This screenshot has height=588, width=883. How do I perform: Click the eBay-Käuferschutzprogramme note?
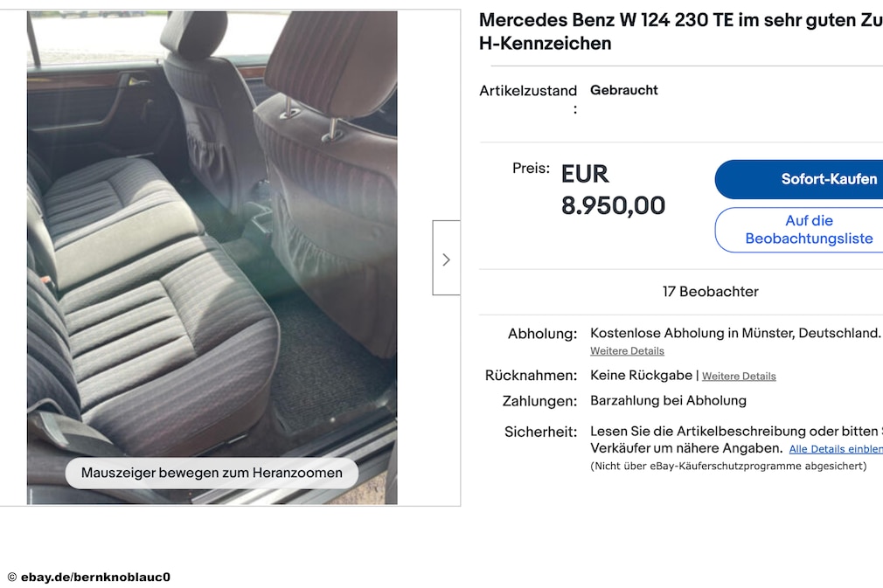(728, 466)
